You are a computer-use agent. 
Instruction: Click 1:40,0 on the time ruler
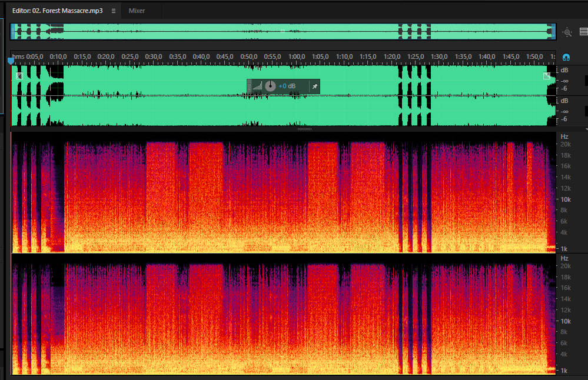(487, 56)
